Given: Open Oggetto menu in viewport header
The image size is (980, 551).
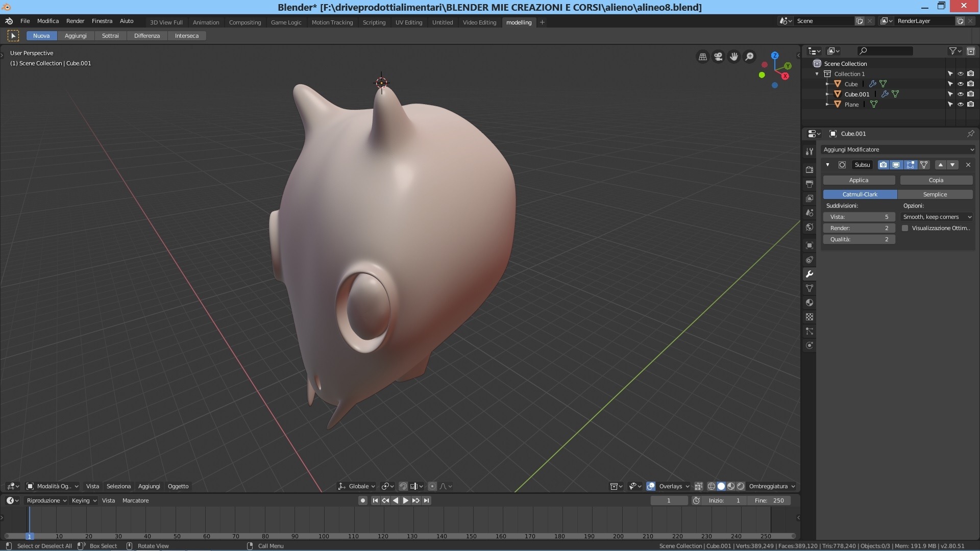Looking at the screenshot, I should pyautogui.click(x=178, y=486).
